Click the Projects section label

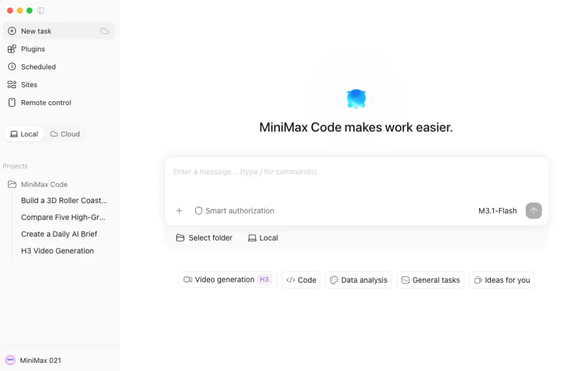[15, 166]
